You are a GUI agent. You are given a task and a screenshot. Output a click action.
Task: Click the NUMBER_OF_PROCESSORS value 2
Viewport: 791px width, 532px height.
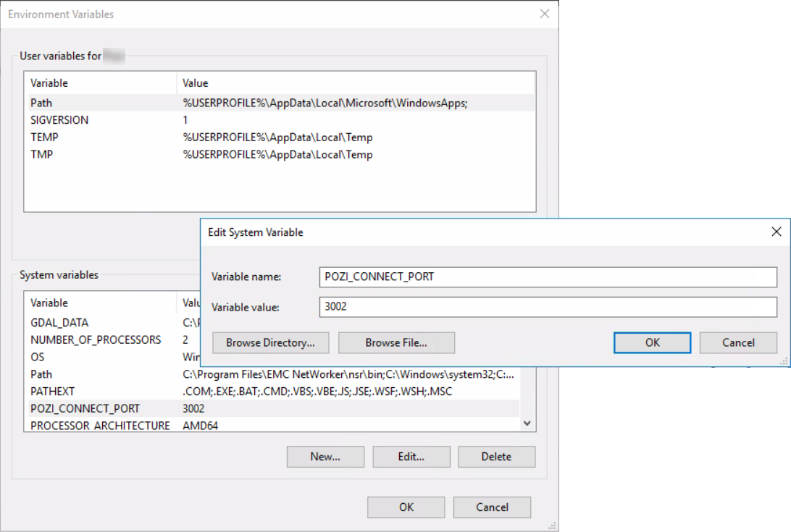point(185,340)
